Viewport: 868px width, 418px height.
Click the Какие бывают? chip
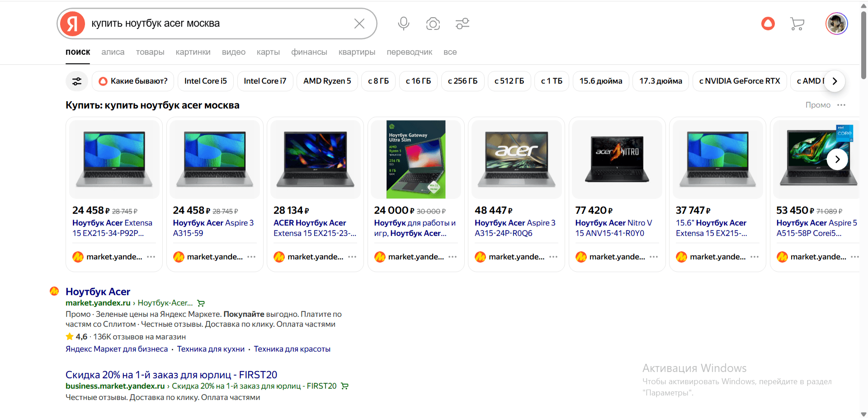[x=133, y=81]
